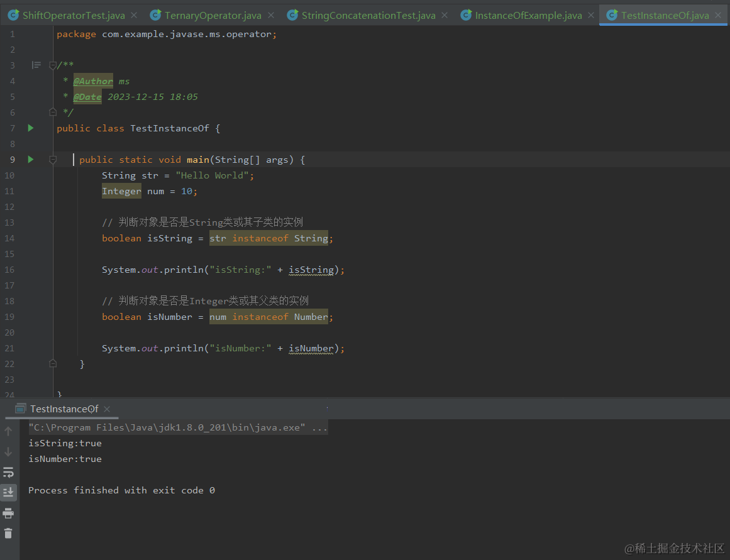Viewport: 730px width, 560px height.
Task: Click the package declaration on line 1
Action: pyautogui.click(x=167, y=34)
